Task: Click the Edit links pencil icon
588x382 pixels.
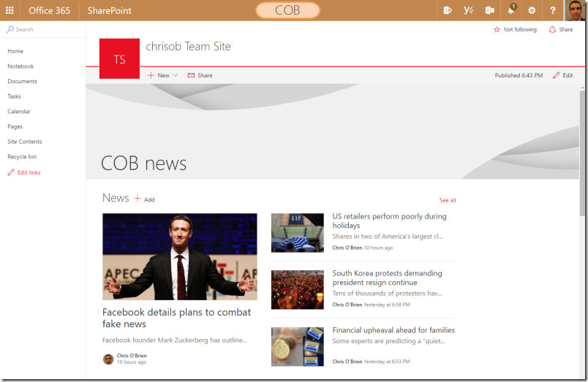Action: tap(11, 172)
